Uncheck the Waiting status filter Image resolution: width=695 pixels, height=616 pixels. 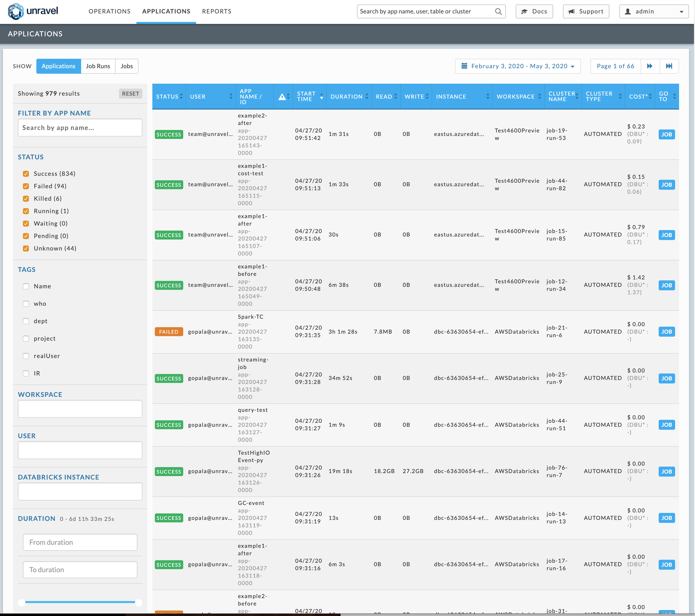[x=26, y=224]
